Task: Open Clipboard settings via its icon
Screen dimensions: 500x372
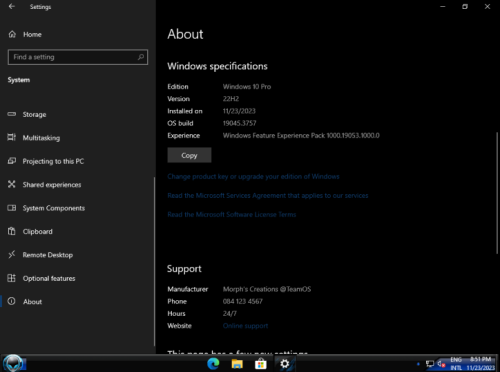Action: [x=12, y=231]
